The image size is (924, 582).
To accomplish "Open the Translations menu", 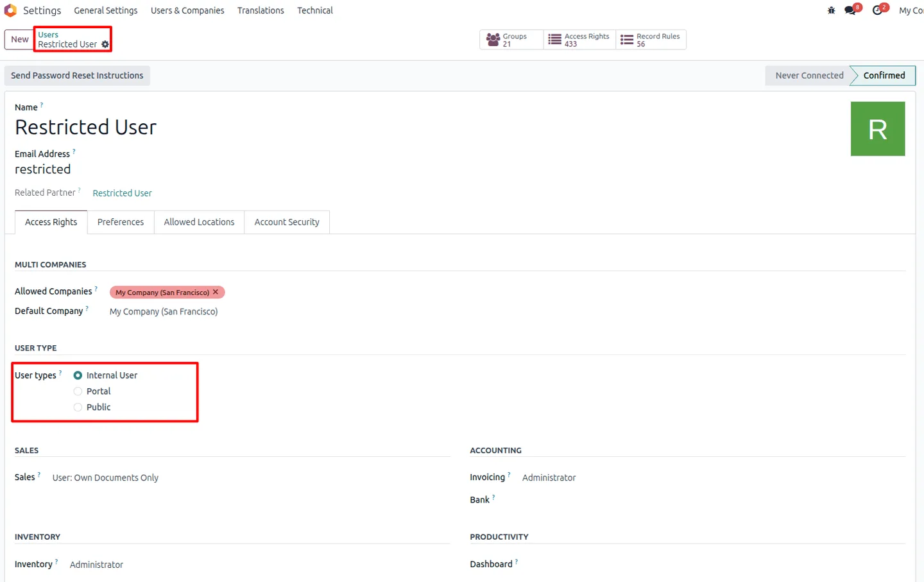I will [x=261, y=10].
